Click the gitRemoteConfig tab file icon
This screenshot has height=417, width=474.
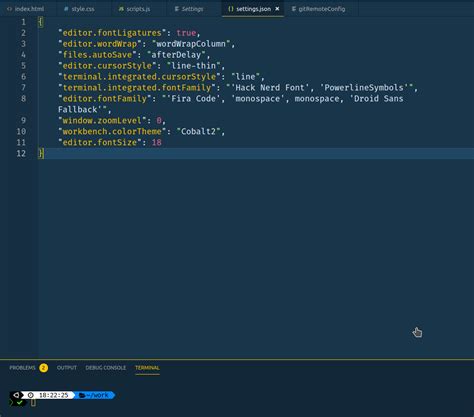[x=294, y=9]
